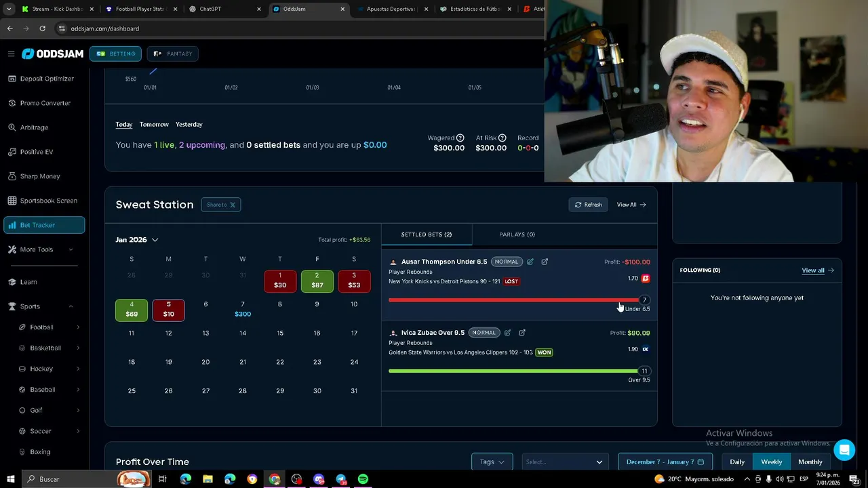Switch to FANTASY mode toggle
Viewport: 868px width, 488px height.
(173, 54)
